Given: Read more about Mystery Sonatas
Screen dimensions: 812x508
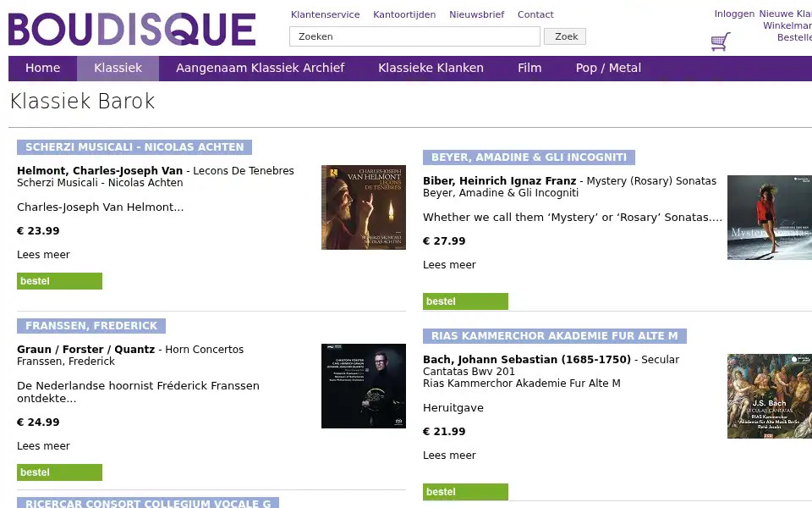Looking at the screenshot, I should (449, 265).
